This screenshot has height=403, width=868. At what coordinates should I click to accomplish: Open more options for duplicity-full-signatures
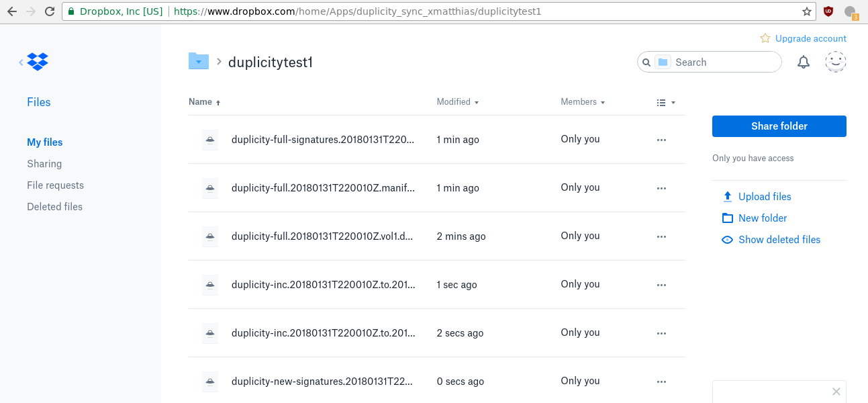coord(661,140)
